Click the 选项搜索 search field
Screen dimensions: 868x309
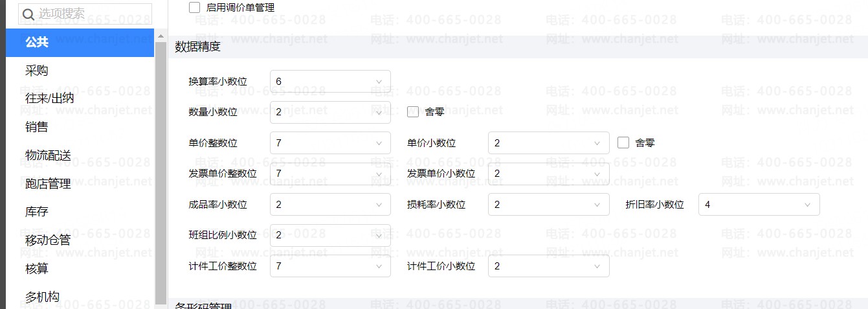pos(85,14)
